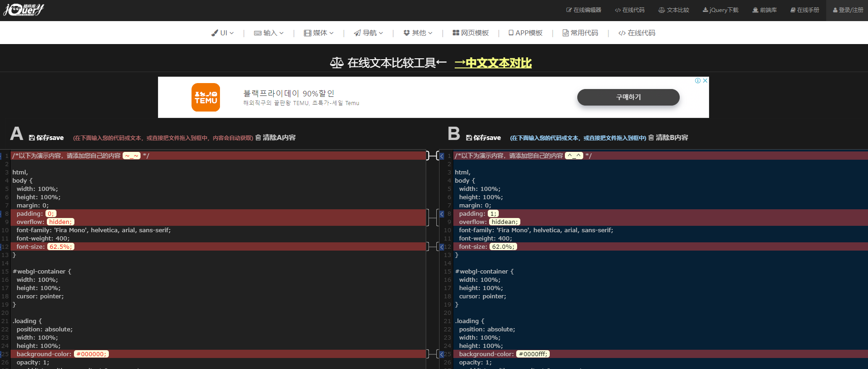Viewport: 868px width, 369px height.
Task: Click 'position: absolute;' line in panel A
Action: click(45, 330)
